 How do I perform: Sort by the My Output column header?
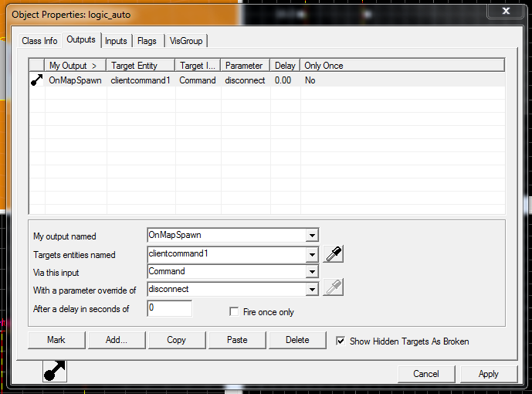pyautogui.click(x=74, y=66)
